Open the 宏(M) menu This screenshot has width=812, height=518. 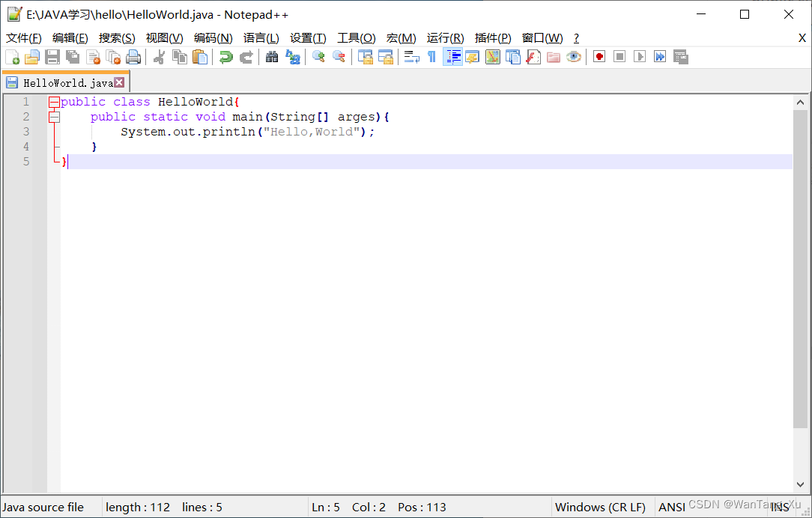click(401, 38)
